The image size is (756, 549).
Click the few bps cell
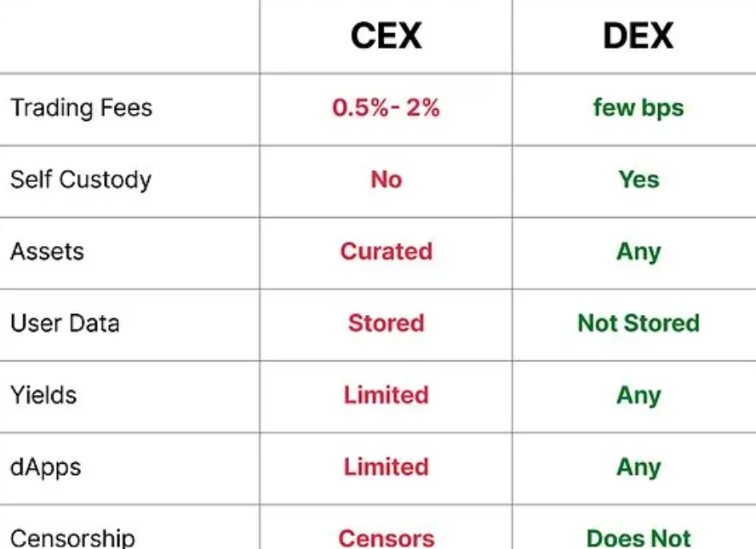(639, 108)
